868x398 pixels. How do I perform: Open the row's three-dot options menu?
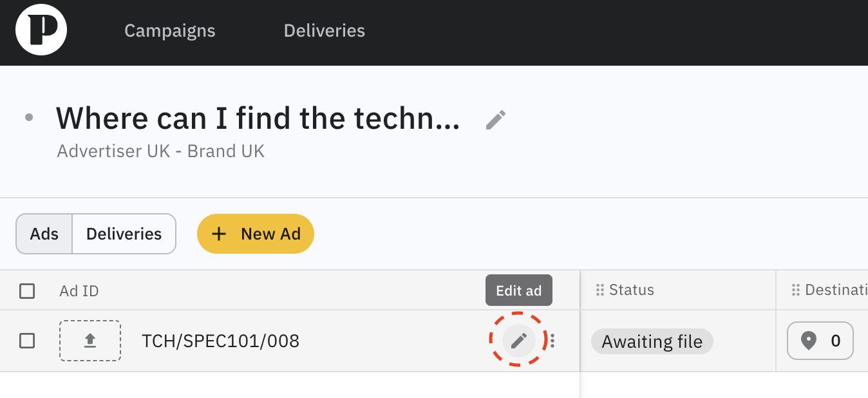[552, 341]
